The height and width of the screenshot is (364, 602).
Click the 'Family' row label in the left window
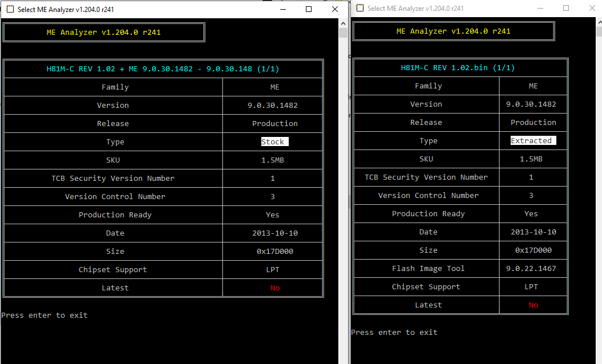point(115,87)
